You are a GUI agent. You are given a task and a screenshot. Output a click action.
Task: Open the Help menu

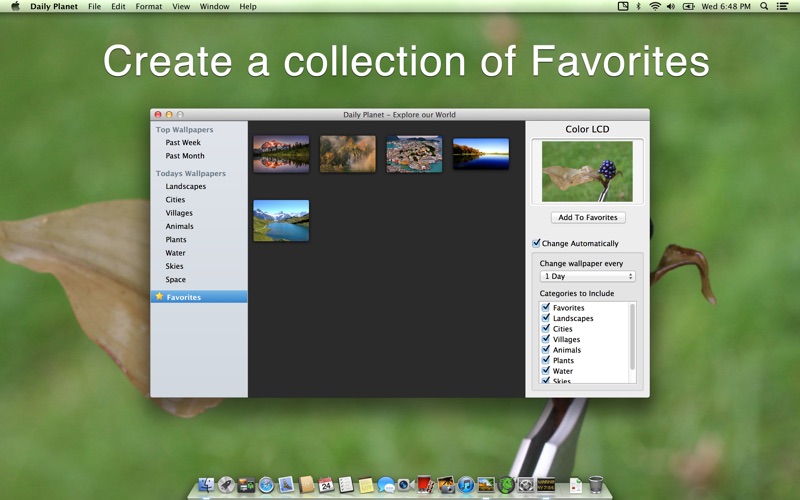pos(248,6)
